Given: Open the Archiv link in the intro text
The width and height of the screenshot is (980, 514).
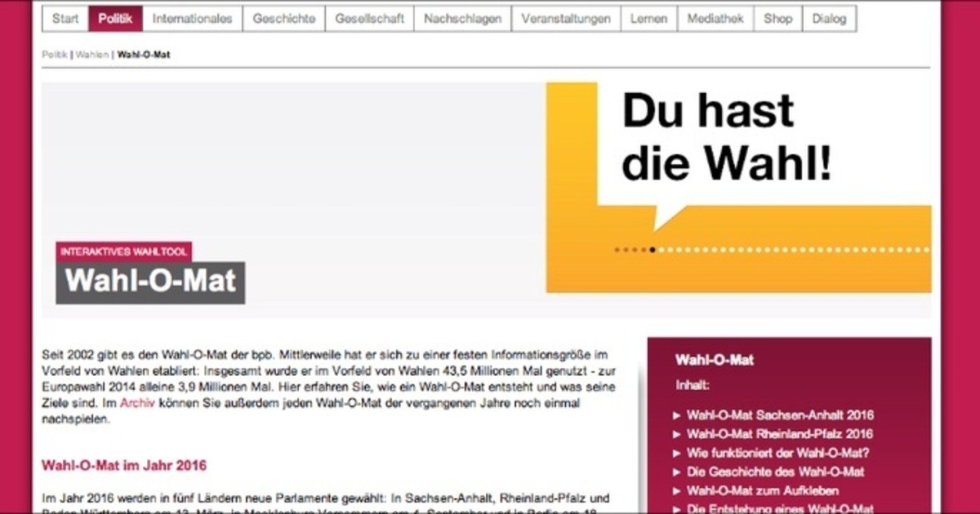Looking at the screenshot, I should coord(136,403).
